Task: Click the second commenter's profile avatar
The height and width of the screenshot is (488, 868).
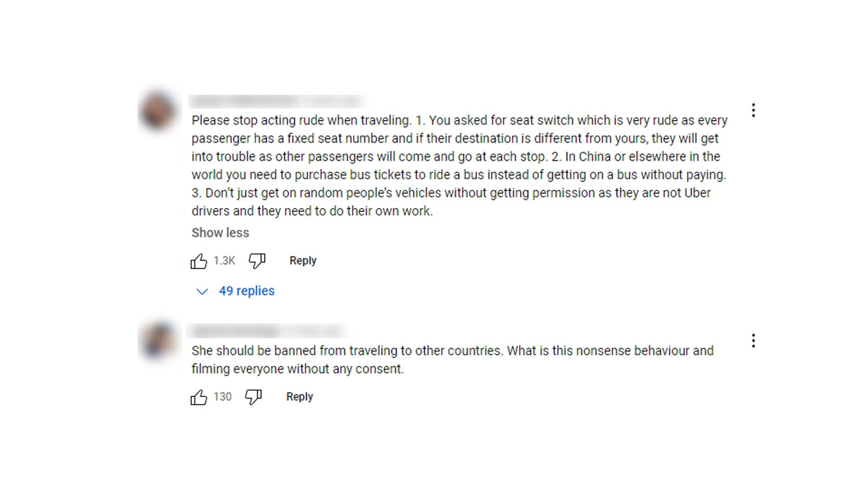Action: (x=158, y=341)
